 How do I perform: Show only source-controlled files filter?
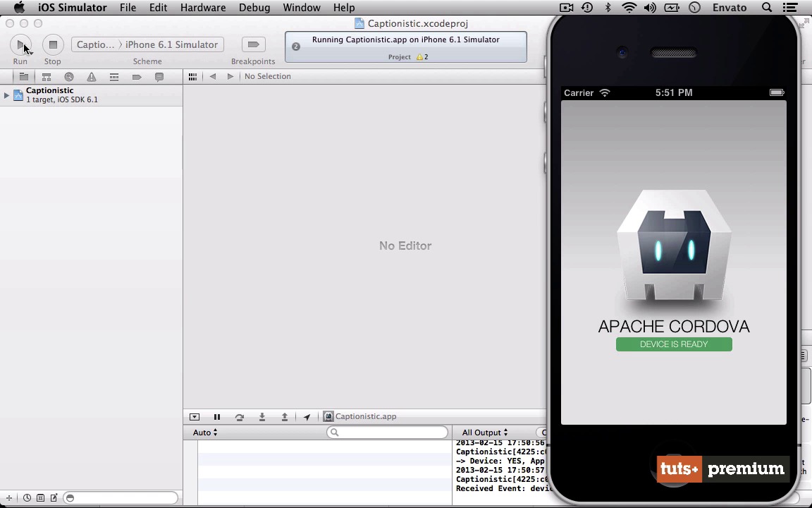click(x=40, y=498)
